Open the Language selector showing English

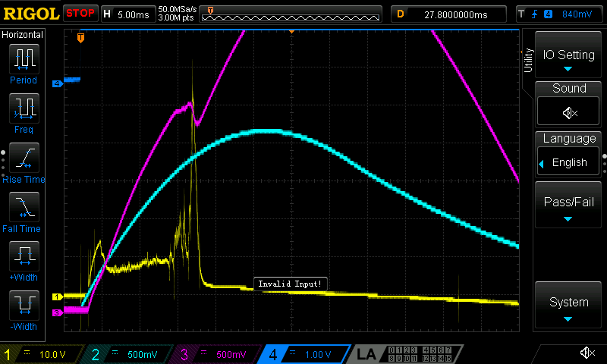(569, 162)
